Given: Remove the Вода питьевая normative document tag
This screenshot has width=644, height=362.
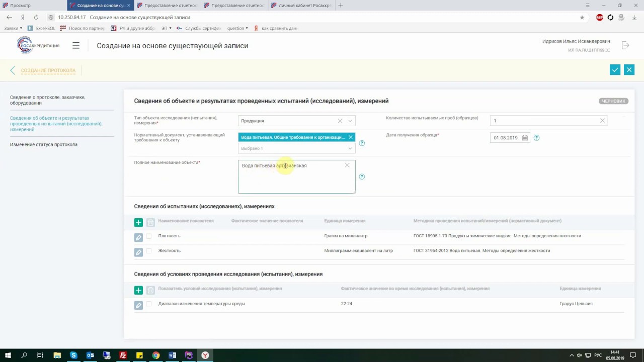Looking at the screenshot, I should click(x=351, y=137).
